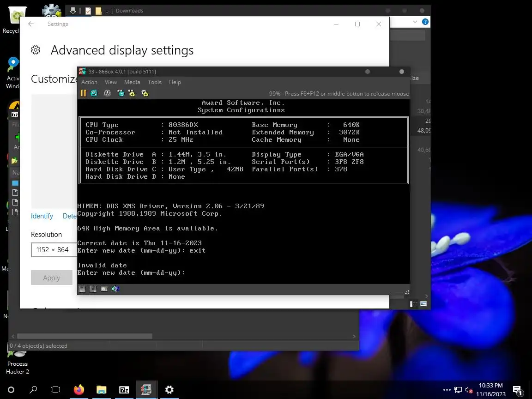The height and width of the screenshot is (399, 532).
Task: Send Ctrl+Alt+Del via the 86Box toolbar icon
Action: pyautogui.click(x=121, y=93)
